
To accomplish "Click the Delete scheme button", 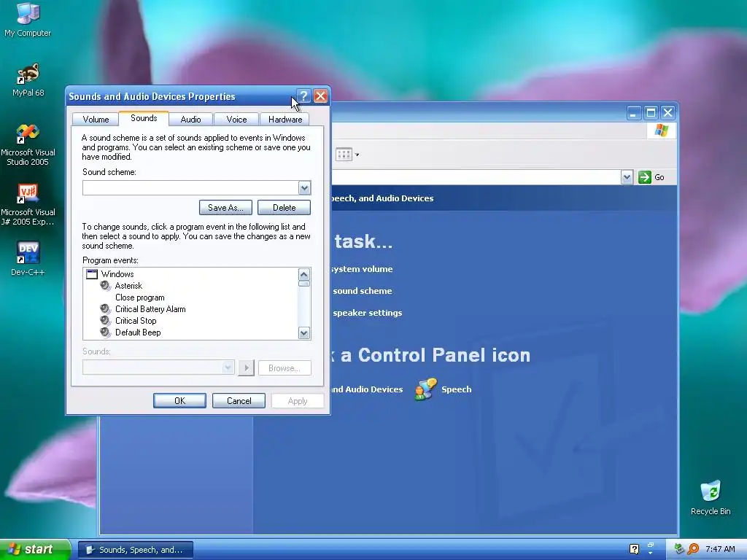I will click(284, 208).
